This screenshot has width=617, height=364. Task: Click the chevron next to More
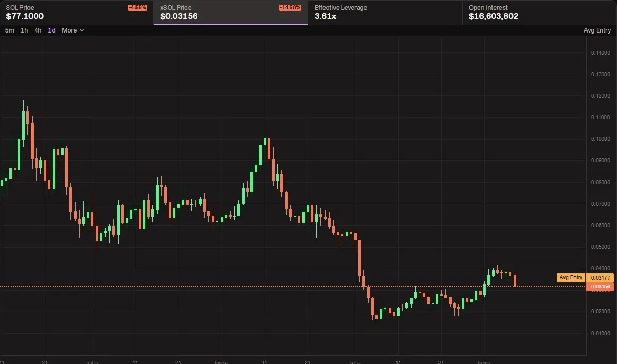(x=82, y=30)
